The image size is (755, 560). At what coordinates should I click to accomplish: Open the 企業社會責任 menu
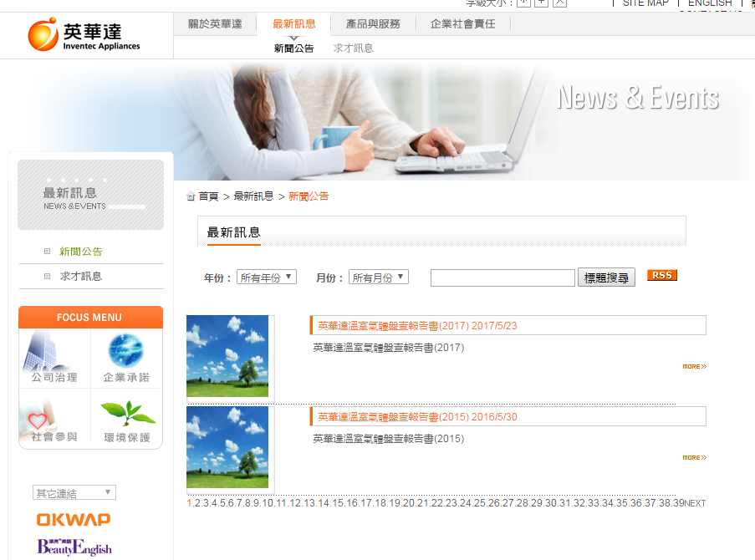point(462,24)
